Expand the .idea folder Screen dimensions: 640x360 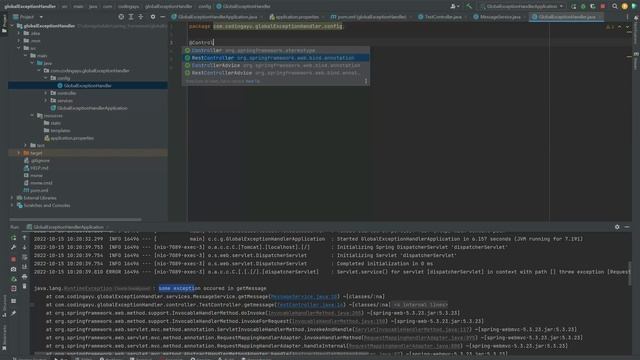pos(19,33)
